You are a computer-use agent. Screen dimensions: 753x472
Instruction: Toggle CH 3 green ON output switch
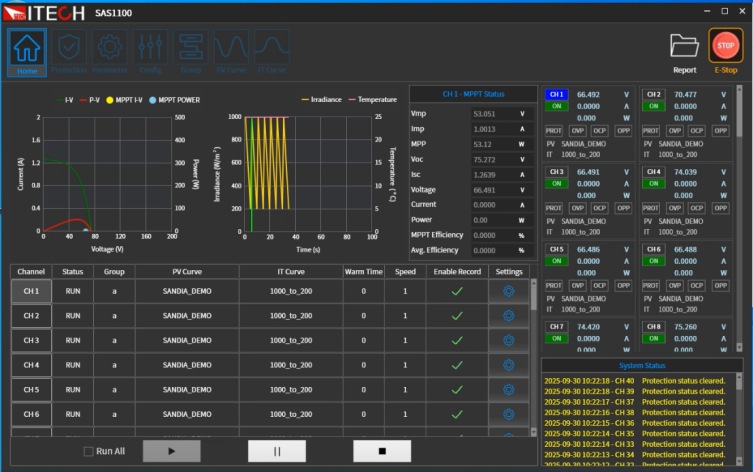[x=555, y=183]
